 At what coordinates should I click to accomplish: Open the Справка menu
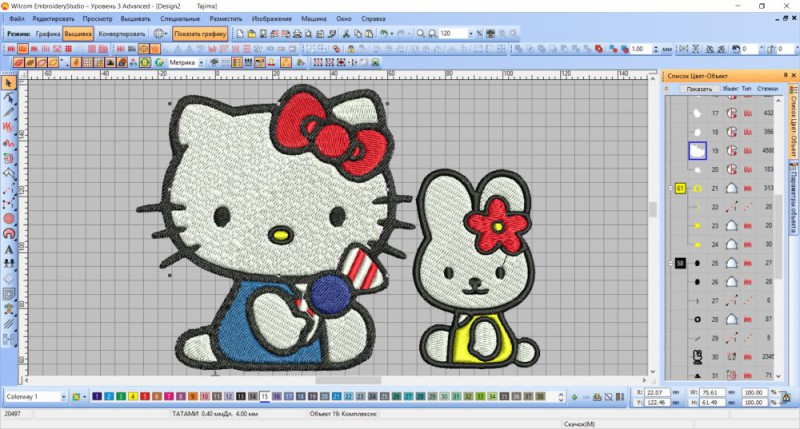pos(373,19)
